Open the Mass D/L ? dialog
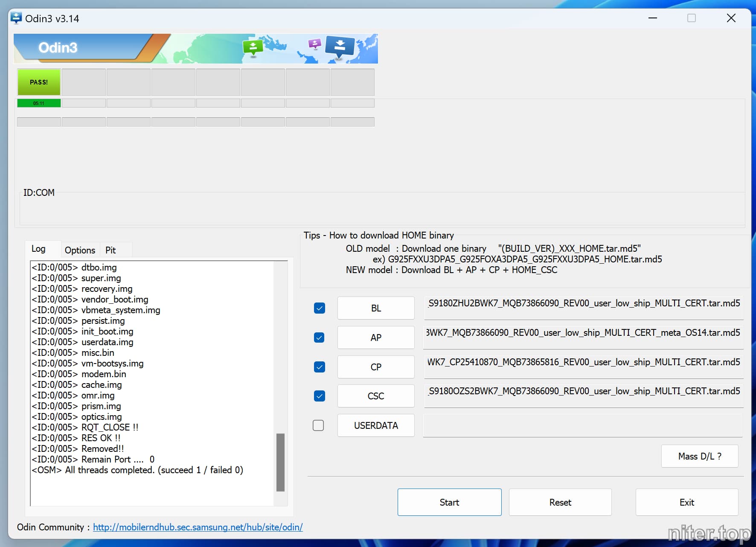This screenshot has height=547, width=756. click(700, 456)
